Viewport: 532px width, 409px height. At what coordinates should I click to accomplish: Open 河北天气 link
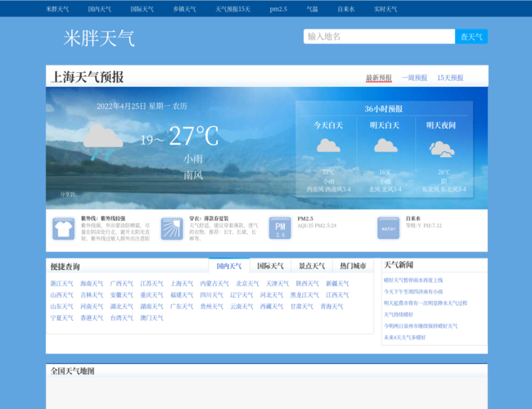click(272, 295)
